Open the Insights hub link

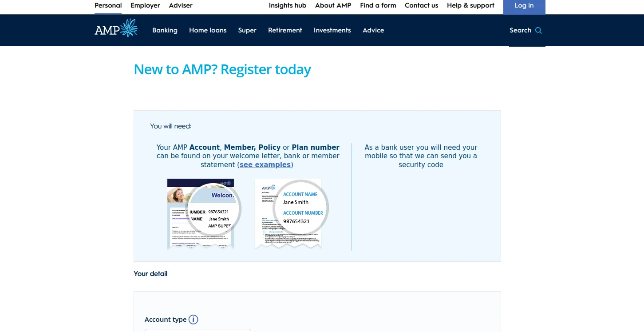tap(288, 5)
